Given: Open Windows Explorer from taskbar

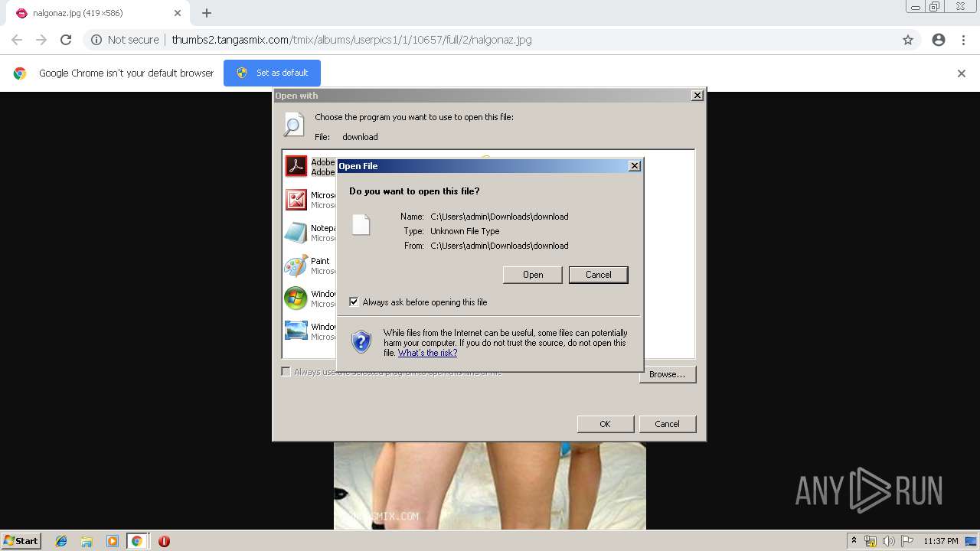Looking at the screenshot, I should coord(87,541).
